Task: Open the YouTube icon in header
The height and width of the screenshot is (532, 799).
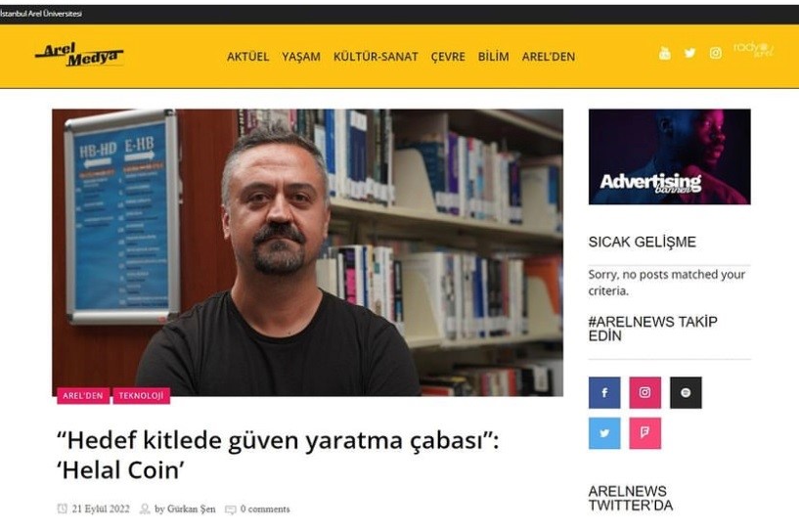Action: pyautogui.click(x=664, y=53)
